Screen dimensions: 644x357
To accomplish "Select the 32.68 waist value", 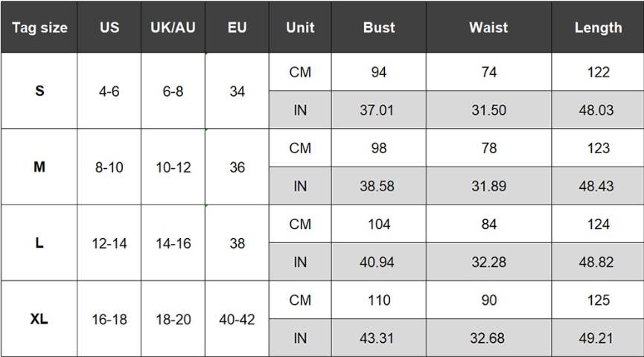I will (x=488, y=338).
